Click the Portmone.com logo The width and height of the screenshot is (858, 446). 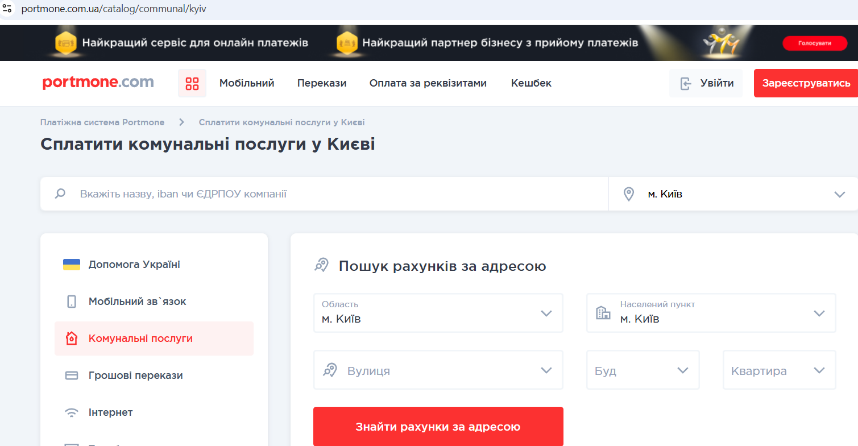[98, 83]
